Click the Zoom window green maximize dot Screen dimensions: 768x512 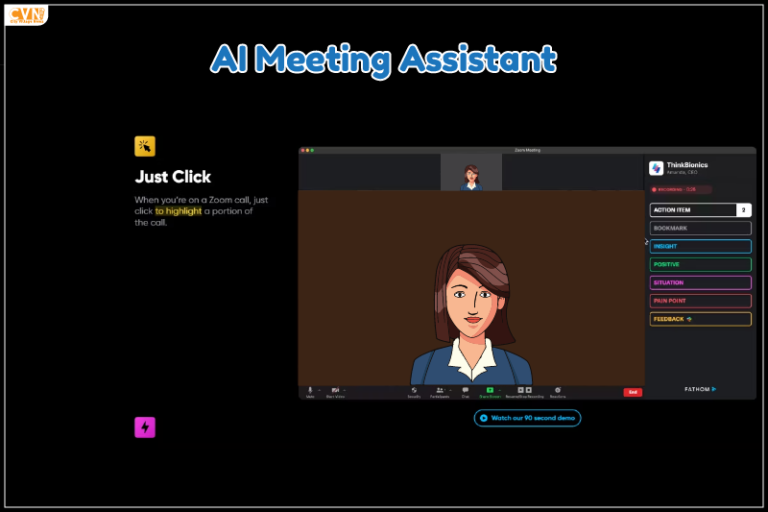pos(312,150)
